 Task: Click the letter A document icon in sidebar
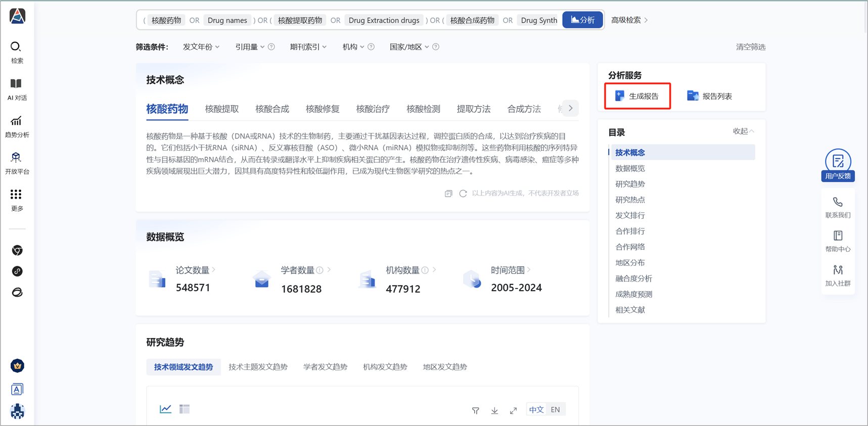17,389
